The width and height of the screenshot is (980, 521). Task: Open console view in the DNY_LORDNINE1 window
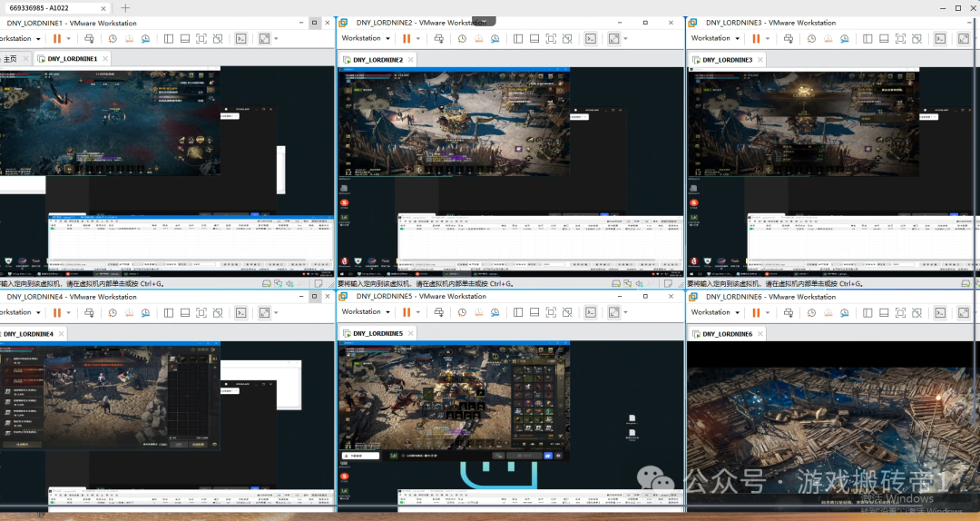tap(241, 39)
